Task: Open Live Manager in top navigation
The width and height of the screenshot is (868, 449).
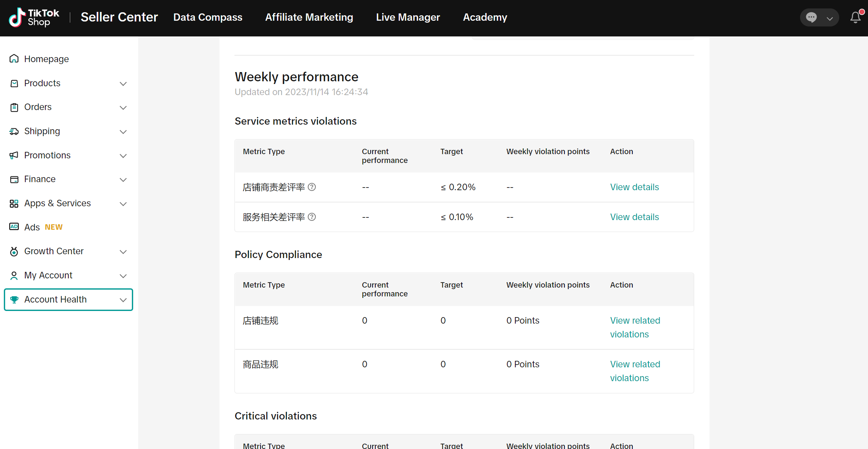Action: tap(408, 17)
